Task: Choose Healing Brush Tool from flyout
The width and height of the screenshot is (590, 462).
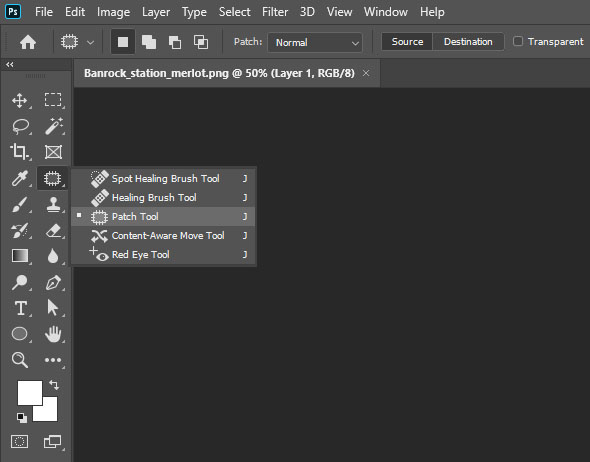Action: [x=163, y=198]
